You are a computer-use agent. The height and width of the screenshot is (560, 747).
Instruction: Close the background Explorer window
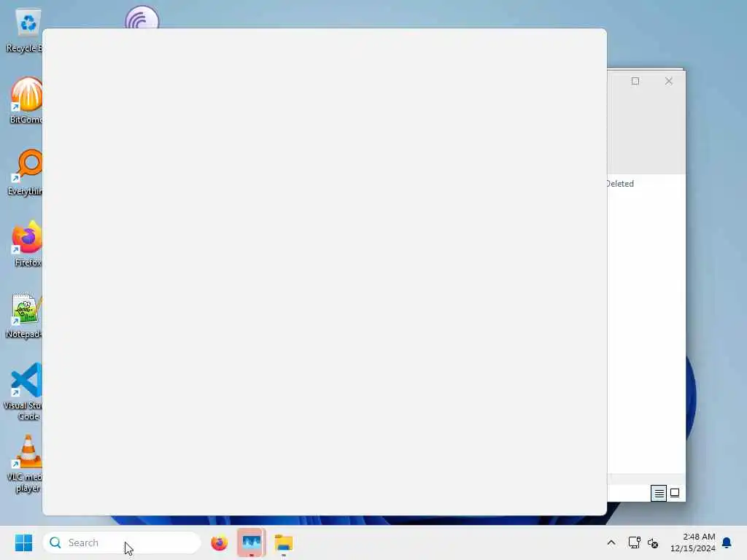pos(669,81)
